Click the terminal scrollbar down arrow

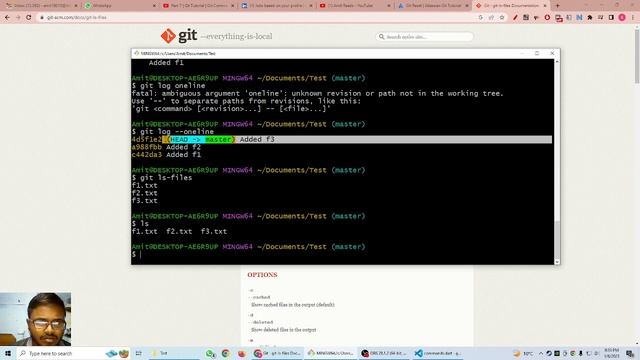557,262
